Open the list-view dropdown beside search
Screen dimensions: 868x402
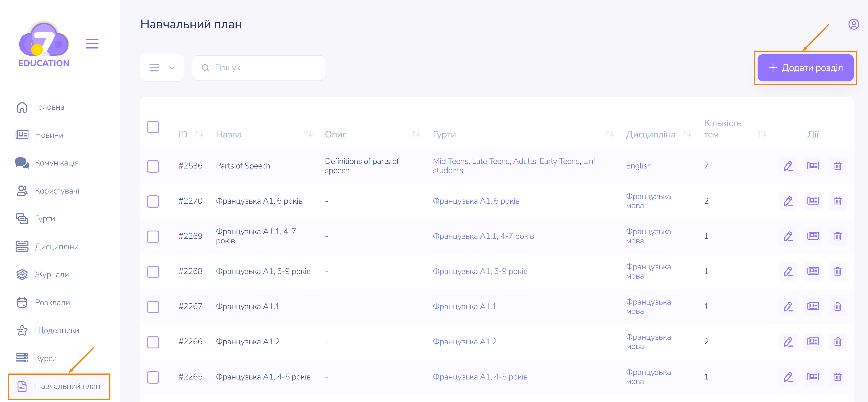162,68
